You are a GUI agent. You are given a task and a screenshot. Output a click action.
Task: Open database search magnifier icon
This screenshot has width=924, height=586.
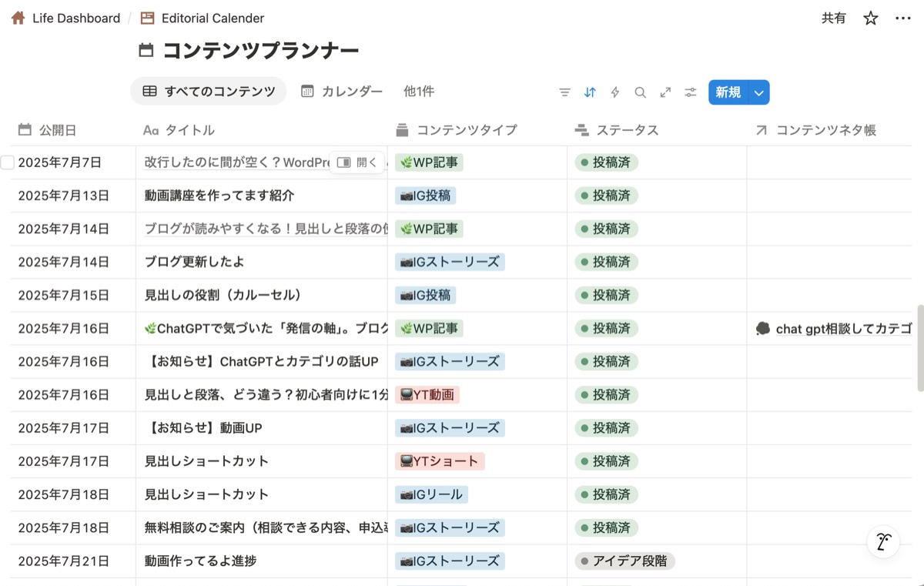[x=640, y=92]
